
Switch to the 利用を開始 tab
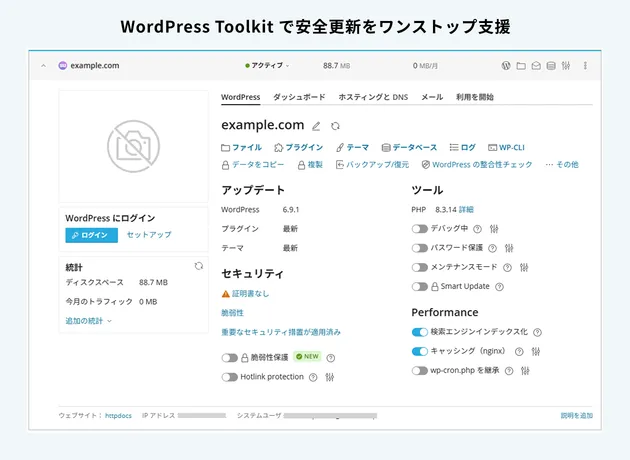pyautogui.click(x=475, y=97)
